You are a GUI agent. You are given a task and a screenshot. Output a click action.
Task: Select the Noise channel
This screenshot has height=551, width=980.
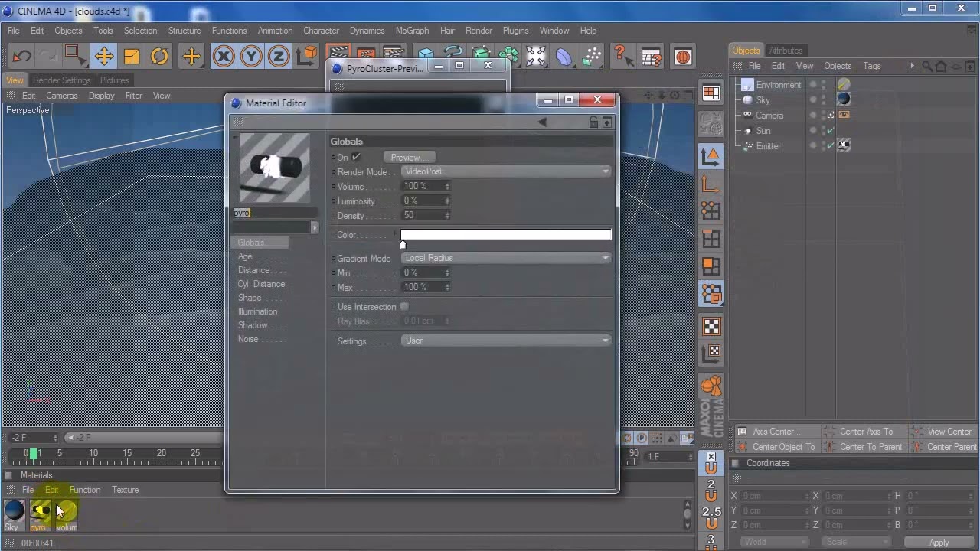click(x=248, y=339)
